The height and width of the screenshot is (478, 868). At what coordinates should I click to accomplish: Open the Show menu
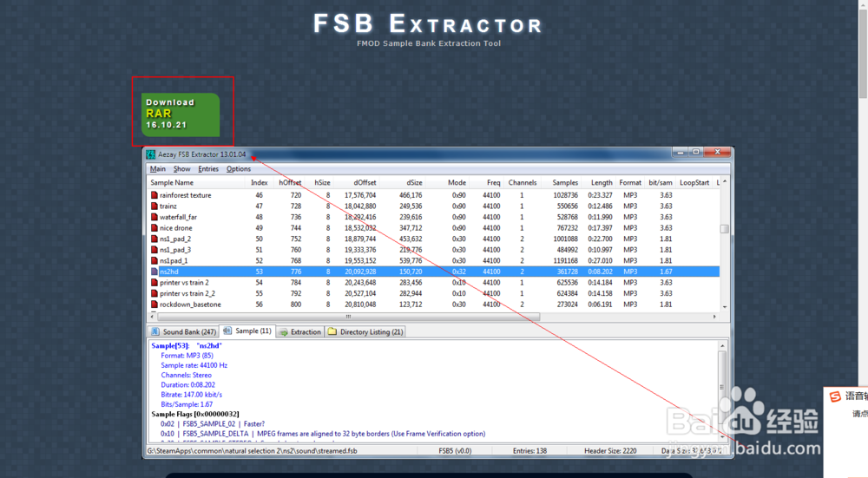181,169
